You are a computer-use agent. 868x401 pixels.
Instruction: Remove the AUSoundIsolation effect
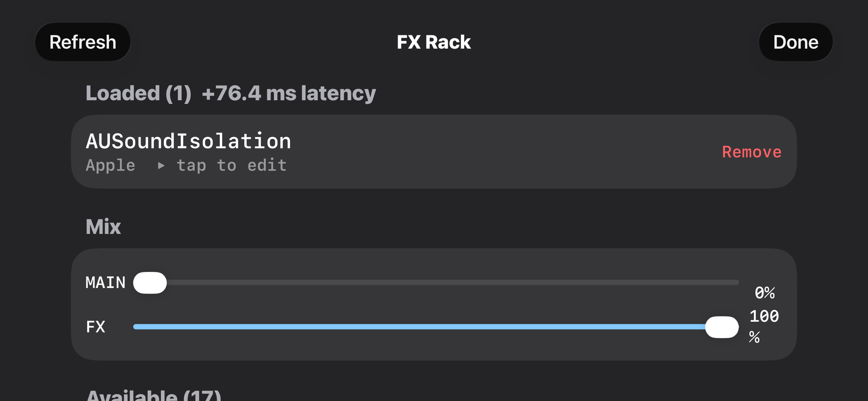751,152
